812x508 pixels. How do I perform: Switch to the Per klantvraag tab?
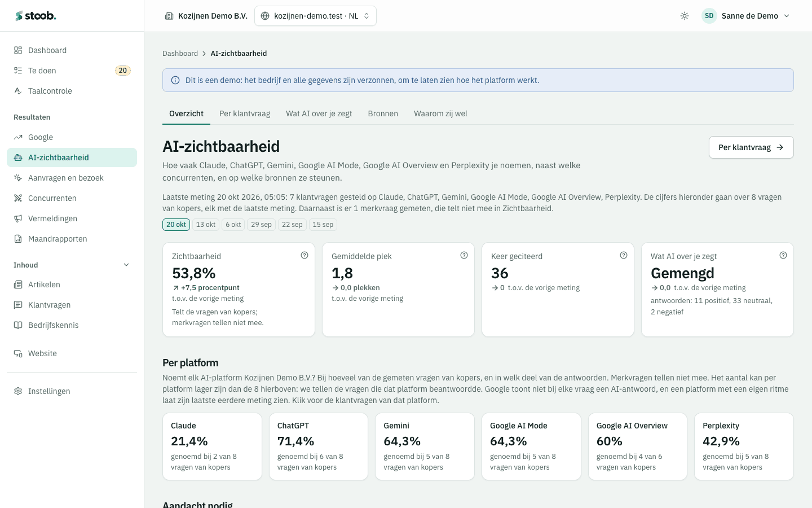[245, 113]
